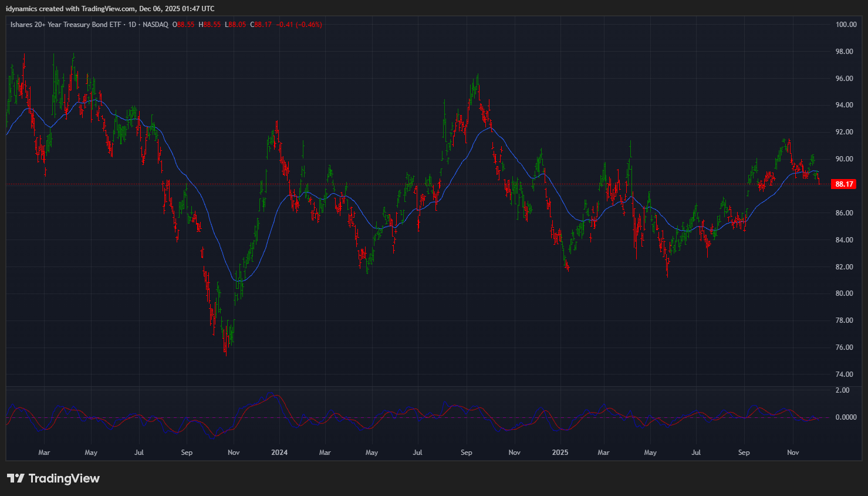Click the 2024 year label on time axis

click(x=279, y=453)
